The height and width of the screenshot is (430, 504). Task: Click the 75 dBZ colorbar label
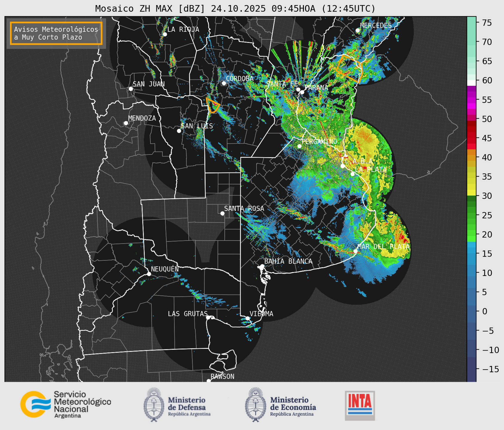[486, 23]
